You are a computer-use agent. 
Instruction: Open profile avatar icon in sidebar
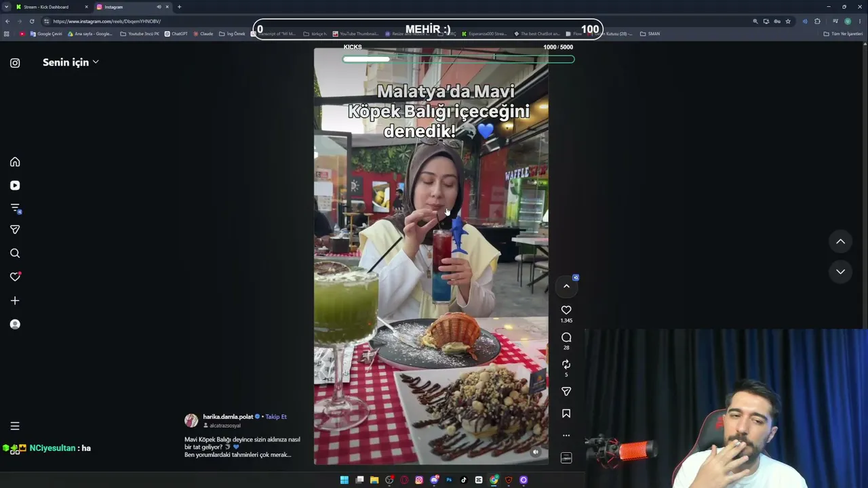[x=15, y=324]
